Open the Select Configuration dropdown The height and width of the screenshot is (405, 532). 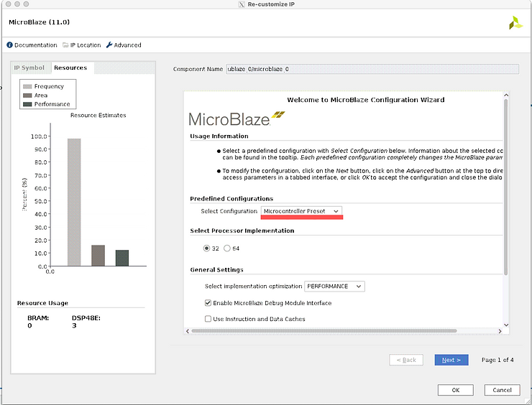pos(301,211)
